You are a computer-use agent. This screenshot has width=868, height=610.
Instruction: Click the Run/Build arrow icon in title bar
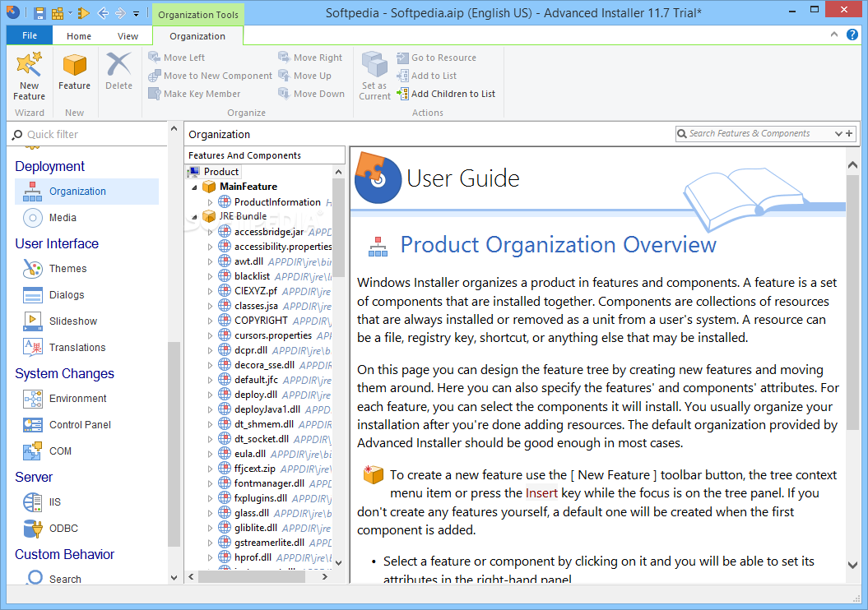click(84, 12)
